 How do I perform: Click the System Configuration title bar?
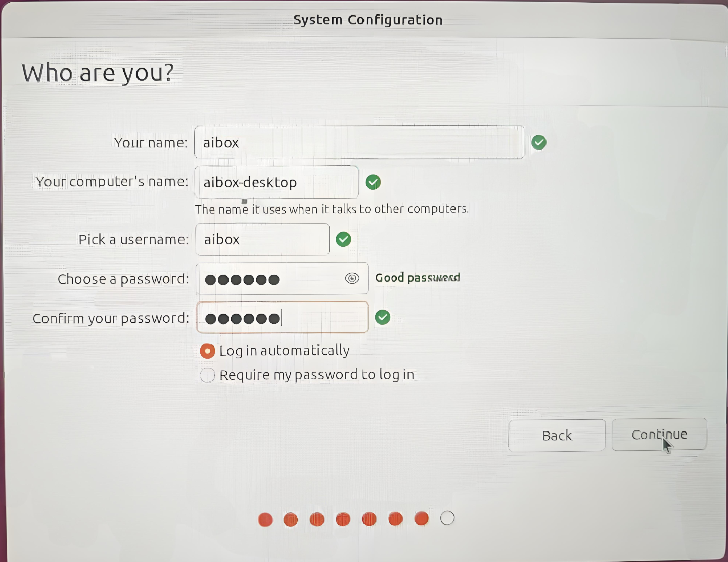coord(368,20)
